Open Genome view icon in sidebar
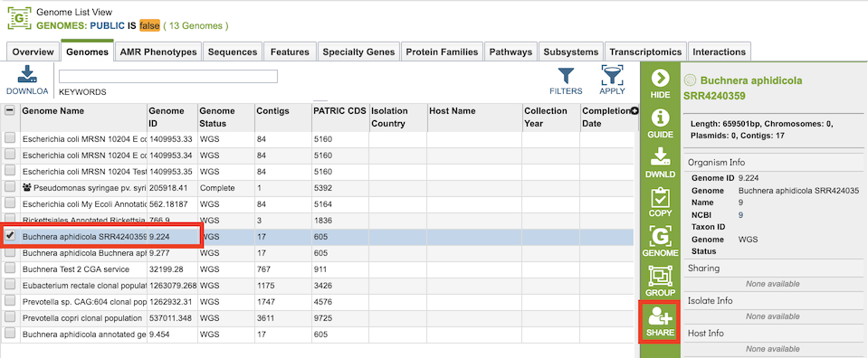Viewport: 868px width, 358px height. click(660, 236)
